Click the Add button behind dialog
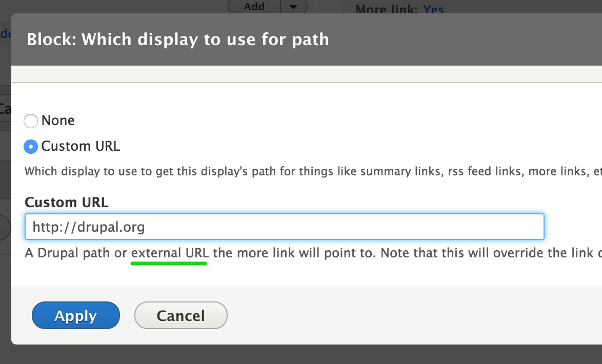This screenshot has width=602, height=364. (x=254, y=7)
